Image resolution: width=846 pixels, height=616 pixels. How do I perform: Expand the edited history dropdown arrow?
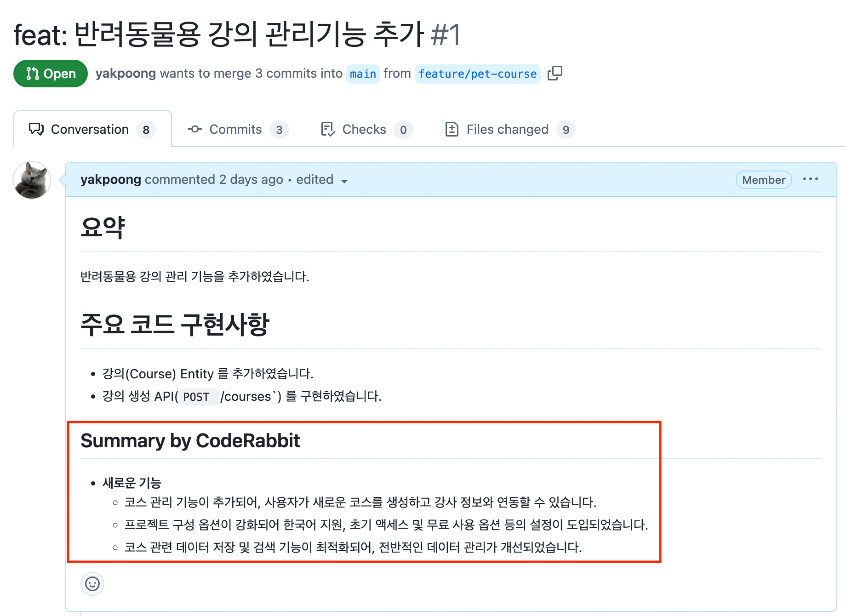pos(344,181)
